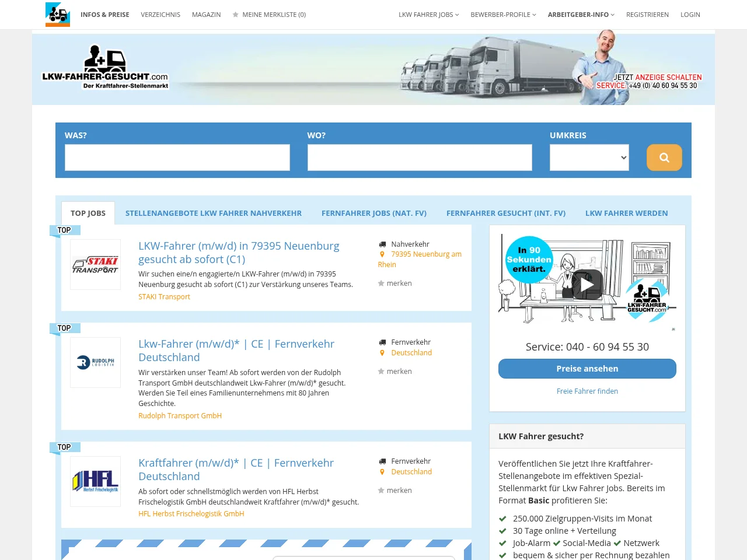Click the Jetzt Anzeige schalten banner text
The image size is (747, 560).
[x=657, y=77]
